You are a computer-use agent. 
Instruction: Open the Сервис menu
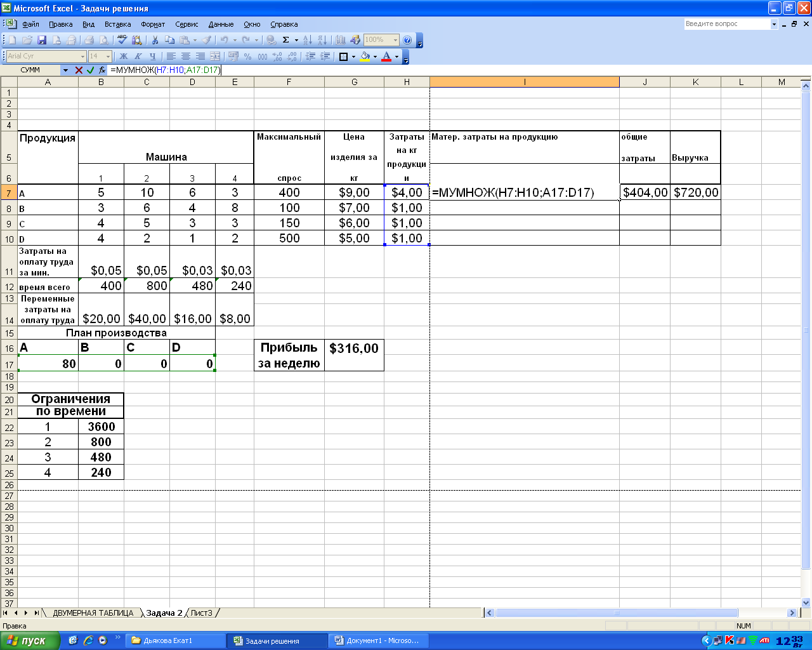(187, 24)
